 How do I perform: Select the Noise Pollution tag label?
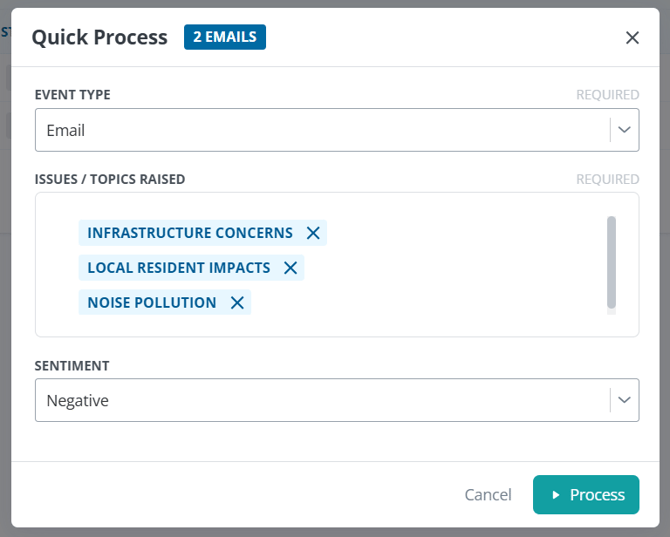pos(152,302)
